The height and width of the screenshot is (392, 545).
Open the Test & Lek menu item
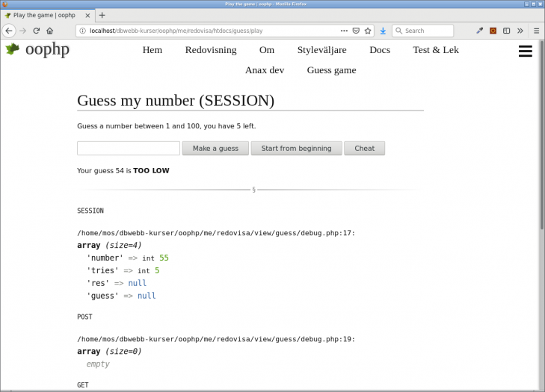436,50
